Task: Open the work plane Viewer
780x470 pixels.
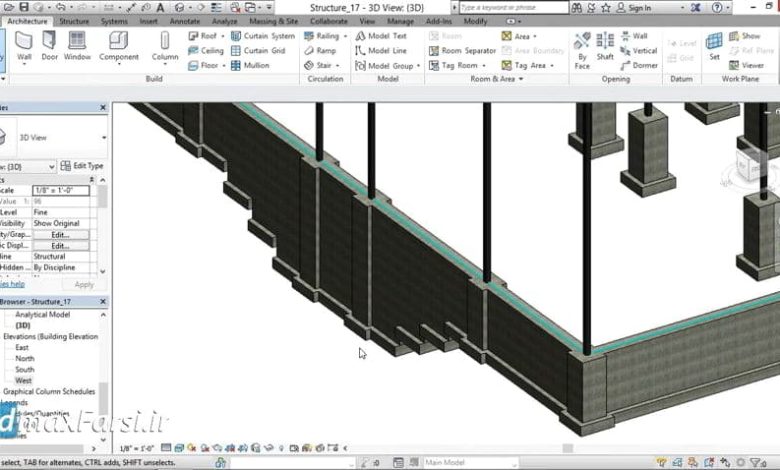Action: (746, 65)
